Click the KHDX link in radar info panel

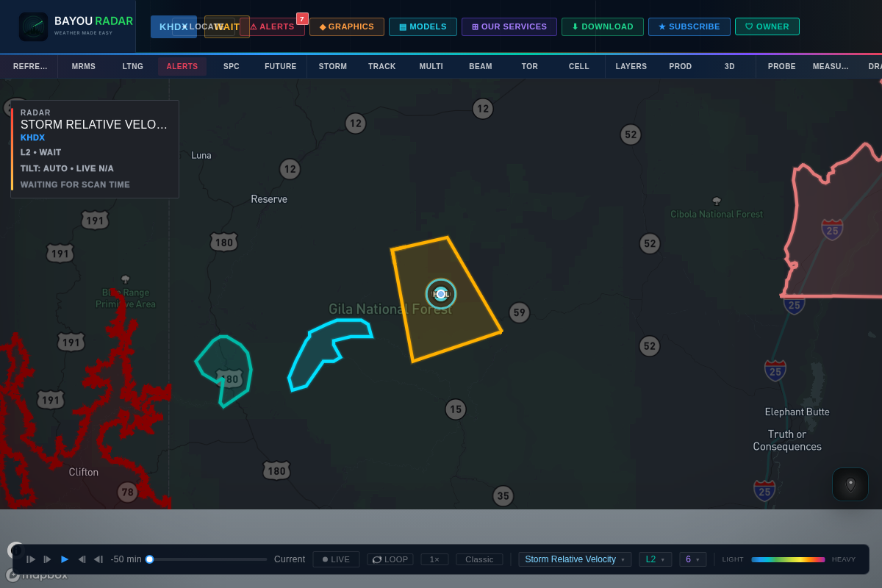(x=32, y=137)
